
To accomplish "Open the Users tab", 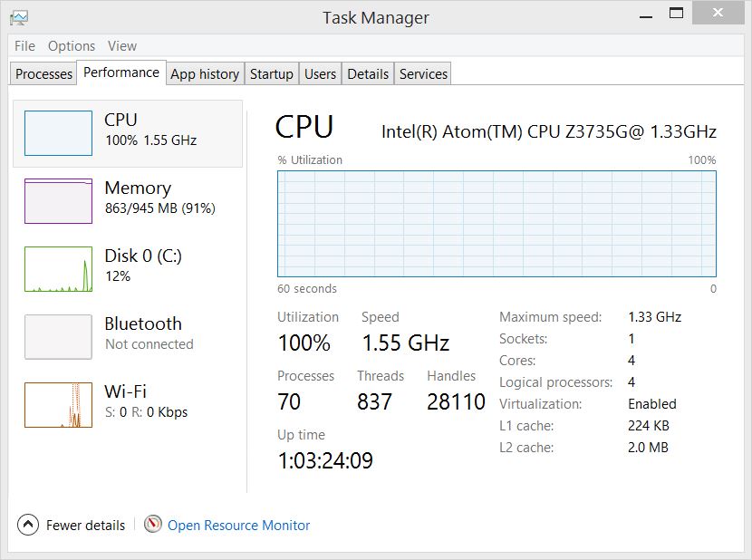I will pyautogui.click(x=320, y=74).
